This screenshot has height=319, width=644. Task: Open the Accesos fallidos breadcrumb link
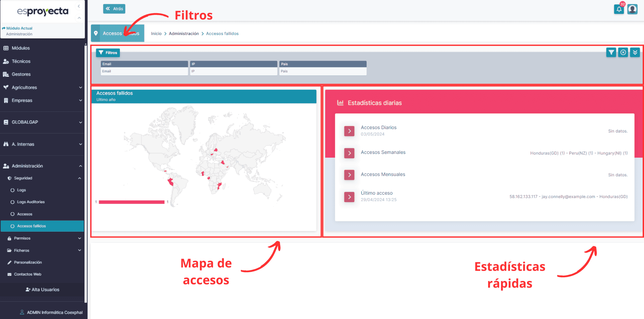click(222, 33)
